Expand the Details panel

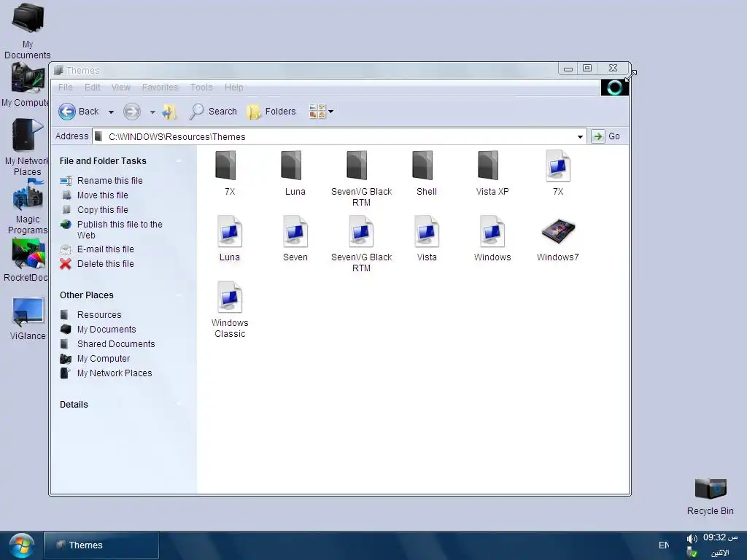pyautogui.click(x=179, y=404)
